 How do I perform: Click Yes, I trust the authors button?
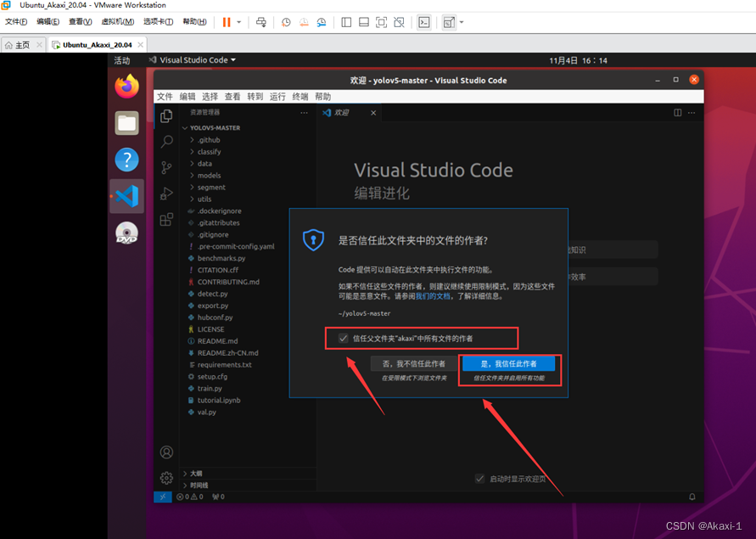pos(508,363)
